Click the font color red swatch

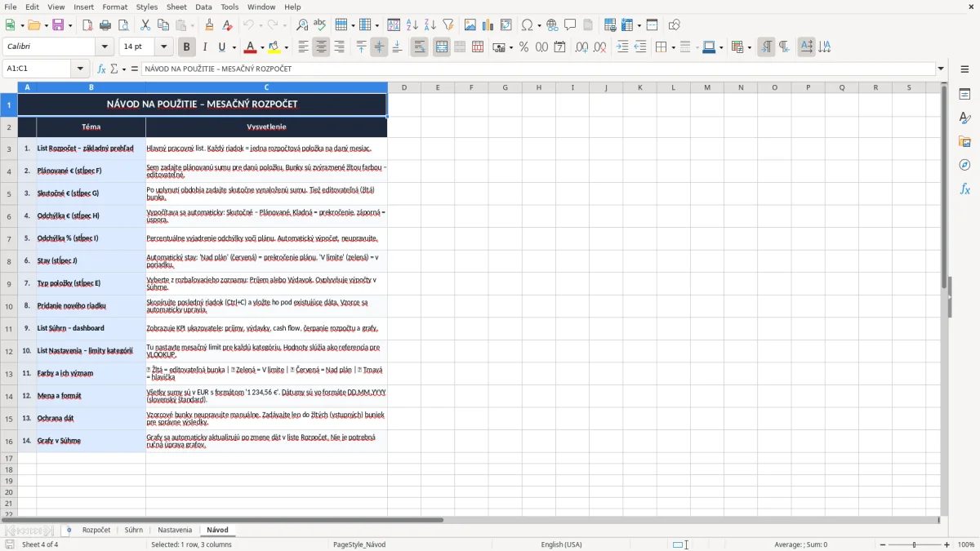pyautogui.click(x=251, y=47)
